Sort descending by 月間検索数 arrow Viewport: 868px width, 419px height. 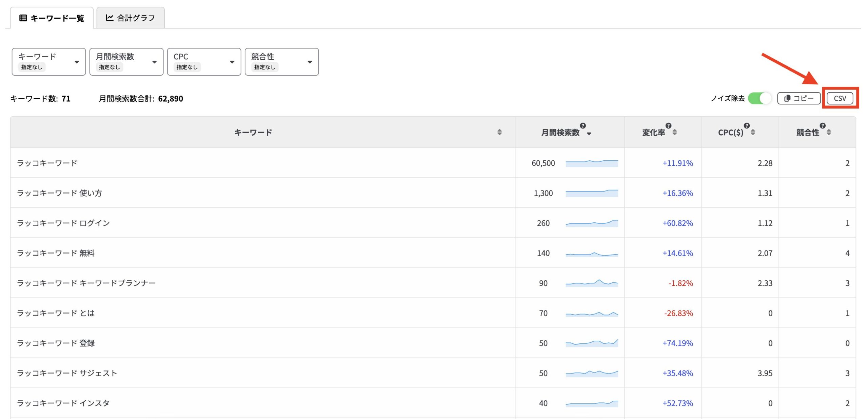tap(589, 134)
